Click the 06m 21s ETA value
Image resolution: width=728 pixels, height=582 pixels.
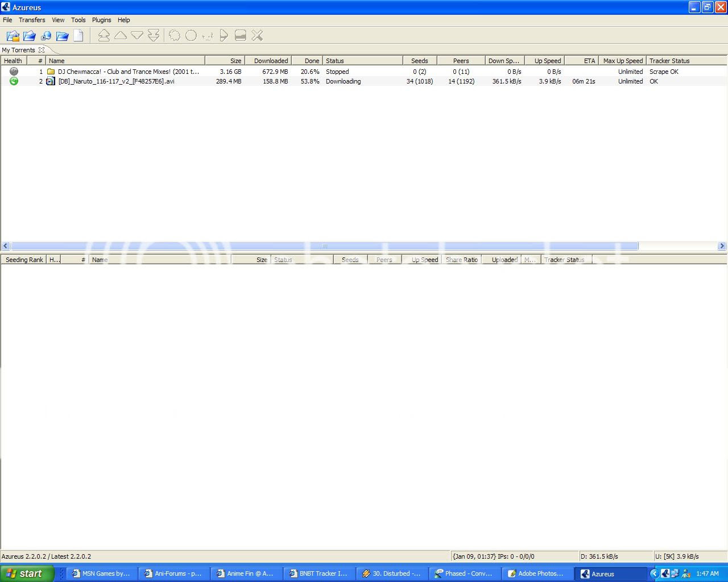click(584, 81)
